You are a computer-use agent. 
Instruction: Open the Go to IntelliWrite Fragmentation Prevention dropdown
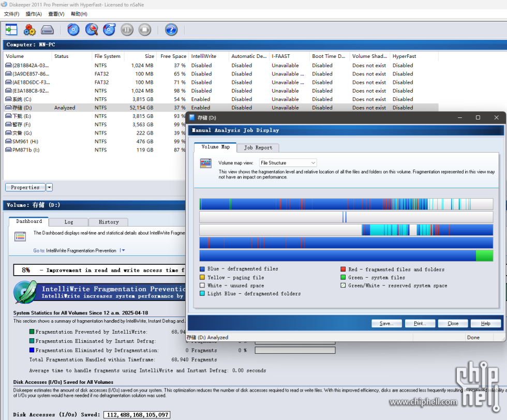pyautogui.click(x=123, y=250)
